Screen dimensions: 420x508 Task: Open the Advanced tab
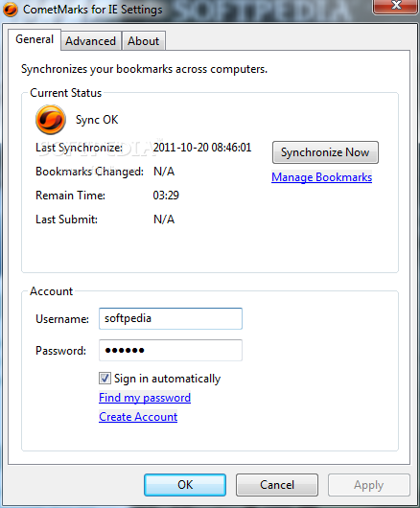pos(91,41)
